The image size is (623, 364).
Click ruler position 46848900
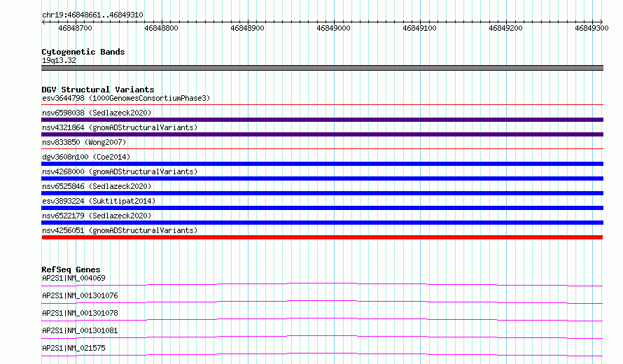pos(248,28)
